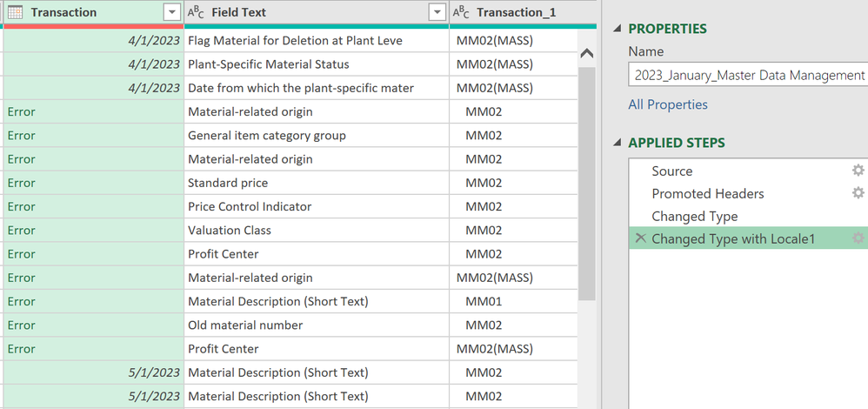Open the Field Text column filter dropdown
The width and height of the screenshot is (868, 409).
[437, 13]
